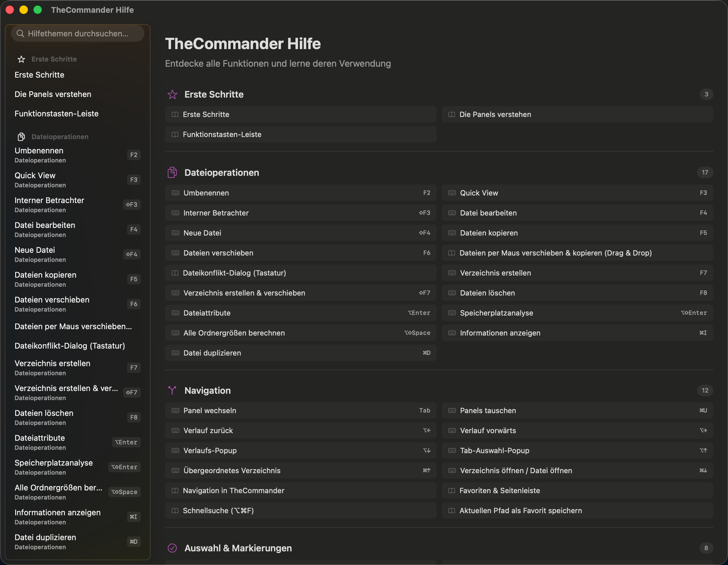The image size is (728, 565).
Task: Open the Erste Schritte card in main area
Action: 301,115
